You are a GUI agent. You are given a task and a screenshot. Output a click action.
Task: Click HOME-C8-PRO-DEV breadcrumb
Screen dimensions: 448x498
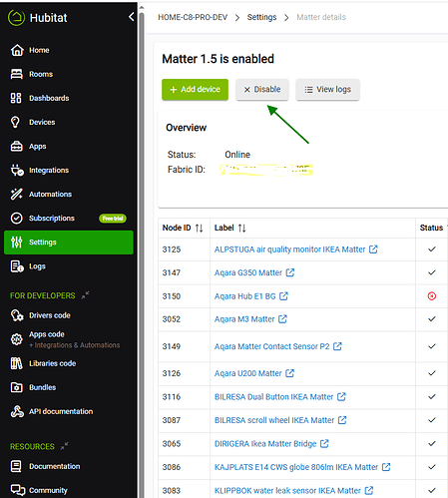coord(193,17)
